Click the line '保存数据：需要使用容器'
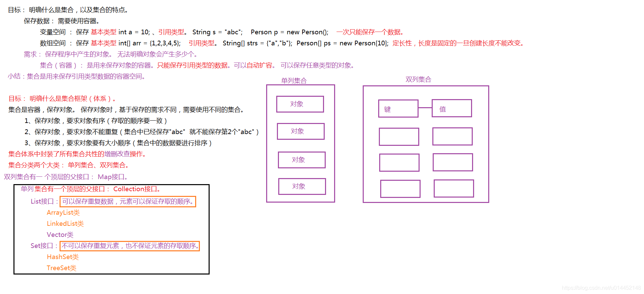The image size is (644, 294). coord(62,21)
